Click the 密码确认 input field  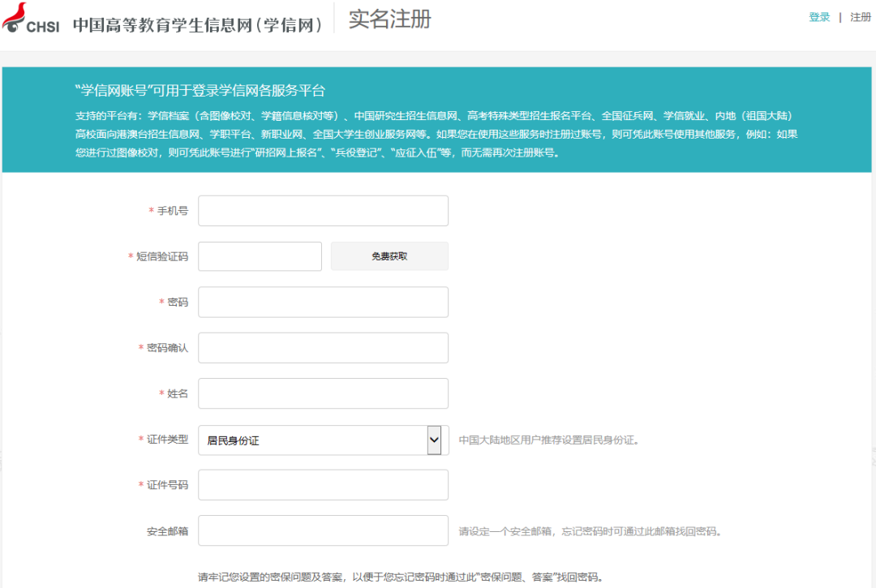(x=323, y=348)
